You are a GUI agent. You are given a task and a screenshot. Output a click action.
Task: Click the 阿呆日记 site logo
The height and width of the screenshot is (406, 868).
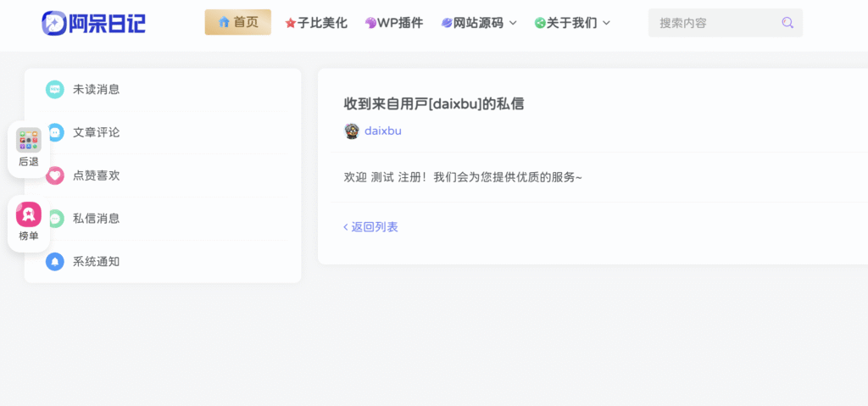click(93, 23)
